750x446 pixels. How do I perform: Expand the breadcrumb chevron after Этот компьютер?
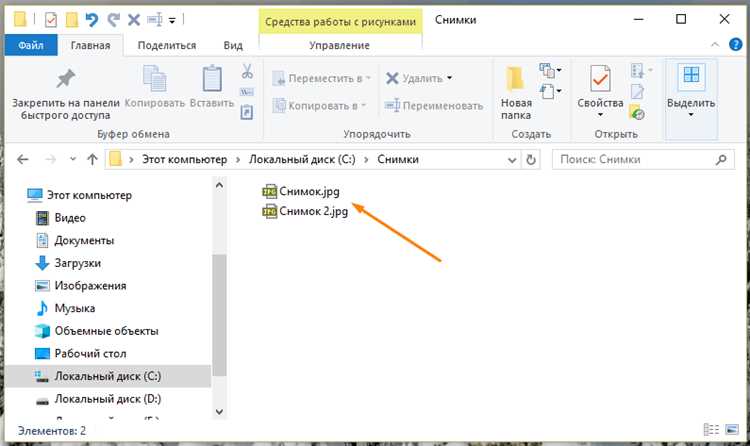click(238, 160)
